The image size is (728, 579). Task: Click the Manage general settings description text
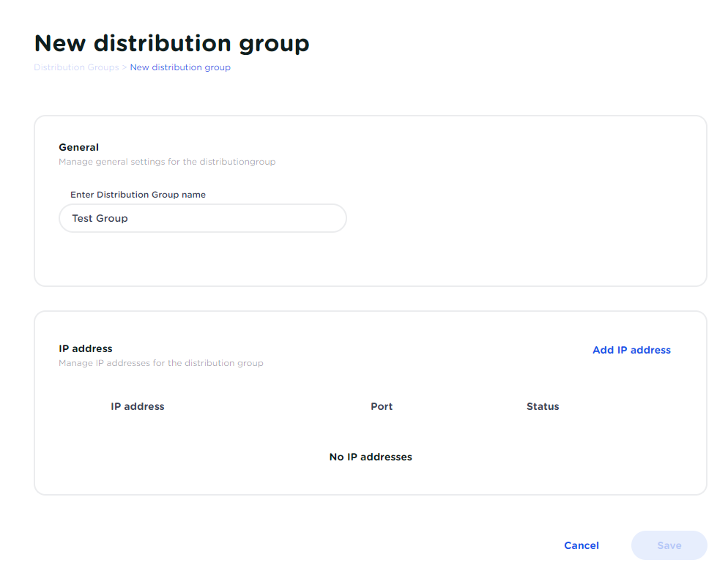point(167,162)
